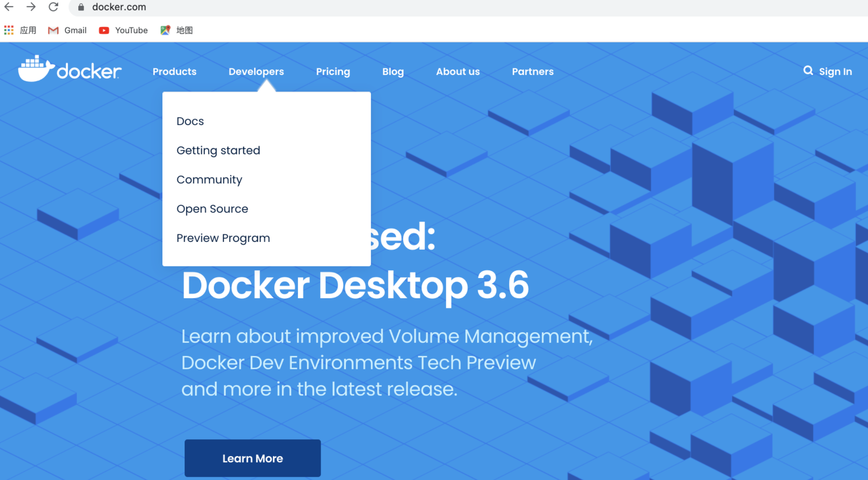Click the Docker whale logo
This screenshot has width=868, height=480.
[x=70, y=69]
